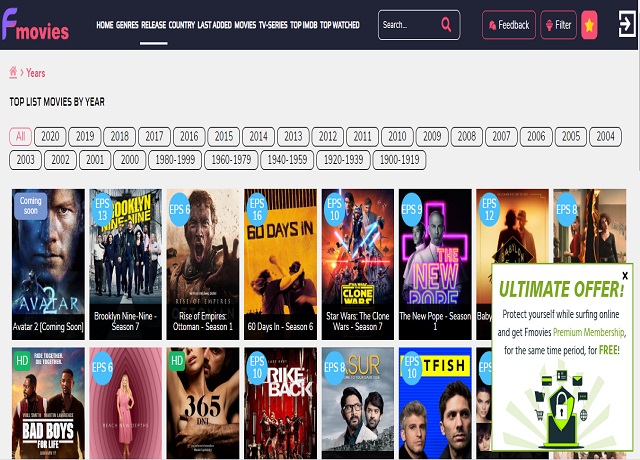Viewport: 640px width, 460px height.
Task: Click the yellow star favorites icon
Action: [x=589, y=25]
